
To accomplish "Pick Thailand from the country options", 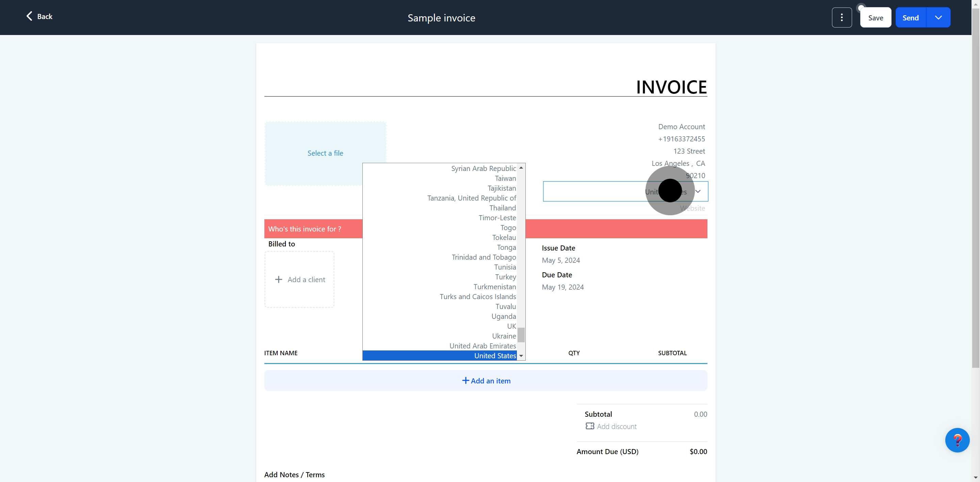I will tap(502, 208).
